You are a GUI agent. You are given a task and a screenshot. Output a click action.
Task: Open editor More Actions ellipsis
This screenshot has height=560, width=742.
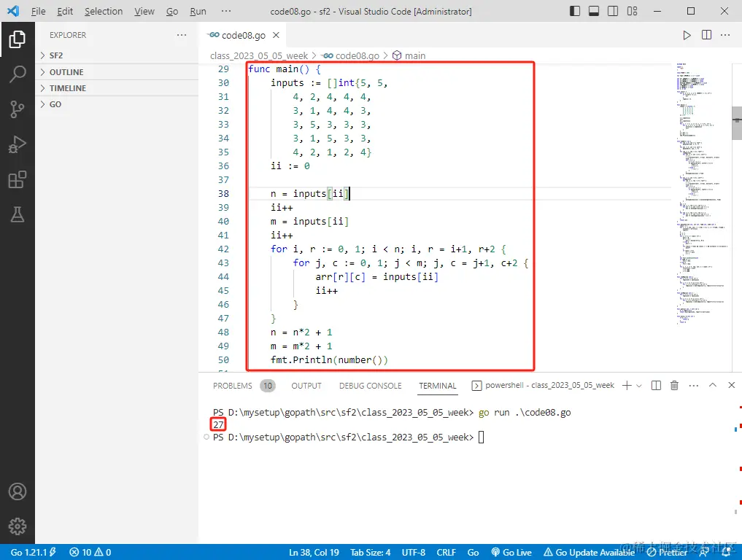click(x=725, y=35)
